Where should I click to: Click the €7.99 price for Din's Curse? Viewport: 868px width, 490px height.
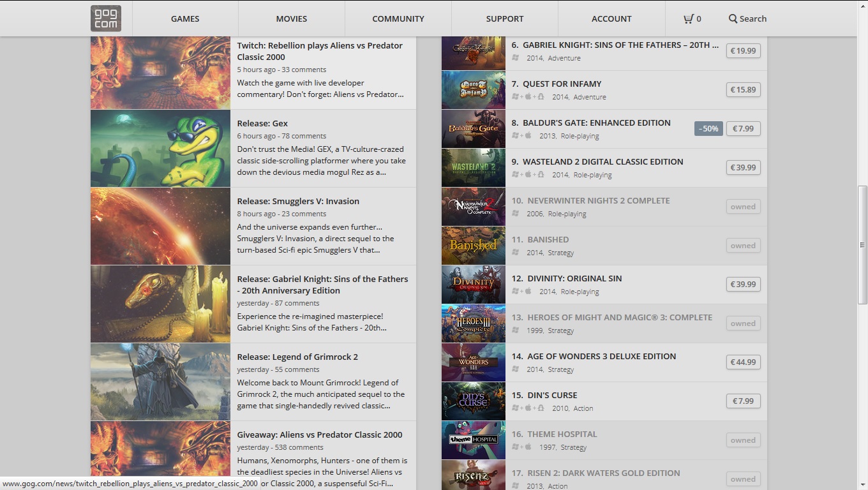[743, 401]
